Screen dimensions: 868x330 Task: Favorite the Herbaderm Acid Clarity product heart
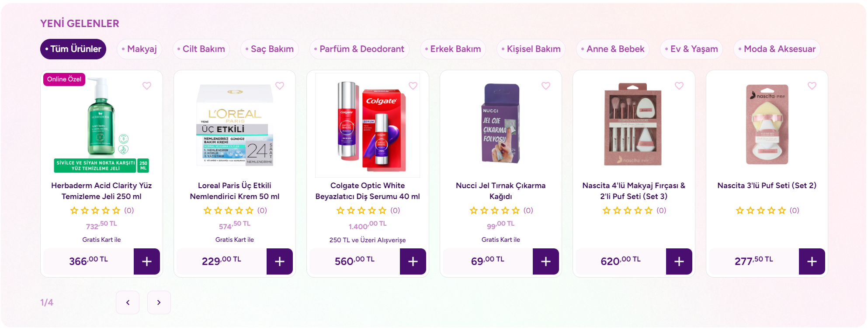(x=147, y=86)
